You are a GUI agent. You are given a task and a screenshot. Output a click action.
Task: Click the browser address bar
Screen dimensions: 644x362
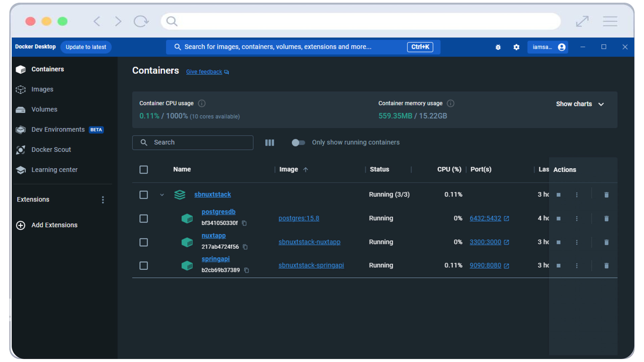(x=361, y=21)
